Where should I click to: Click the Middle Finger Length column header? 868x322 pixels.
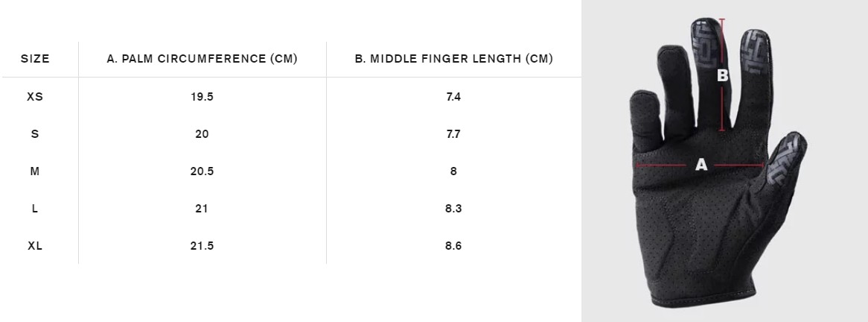[x=453, y=59]
